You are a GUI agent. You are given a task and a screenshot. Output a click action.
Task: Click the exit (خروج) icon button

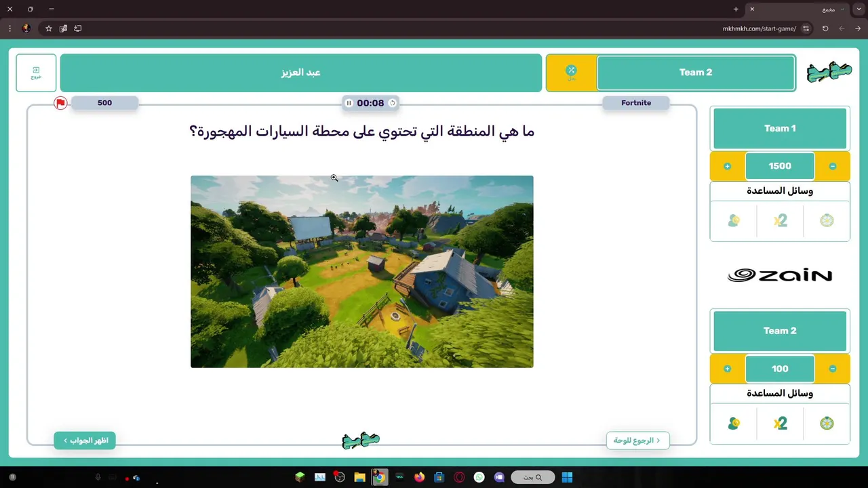pos(36,73)
